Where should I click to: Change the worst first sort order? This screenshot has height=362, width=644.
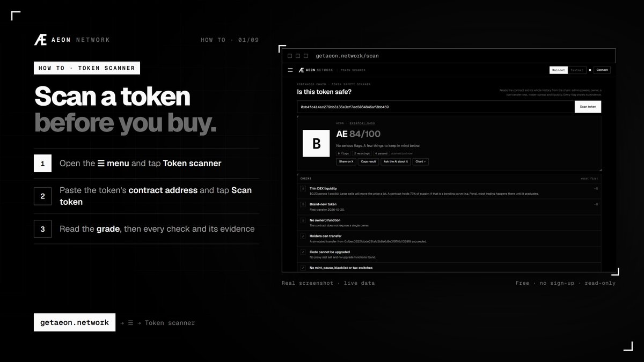(x=589, y=179)
